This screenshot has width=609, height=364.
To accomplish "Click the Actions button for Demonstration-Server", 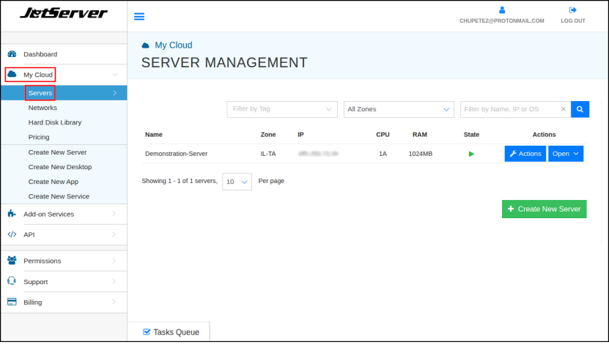I will pyautogui.click(x=525, y=154).
